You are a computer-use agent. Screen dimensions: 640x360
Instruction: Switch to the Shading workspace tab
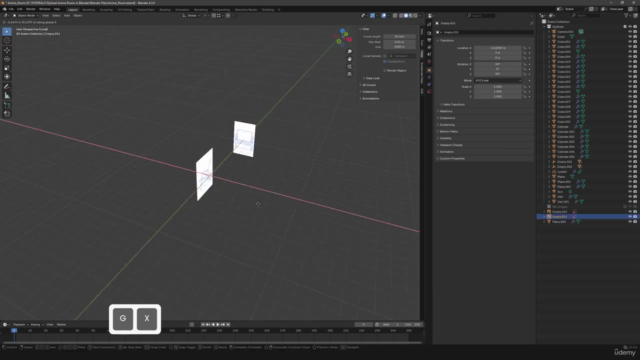[165, 9]
